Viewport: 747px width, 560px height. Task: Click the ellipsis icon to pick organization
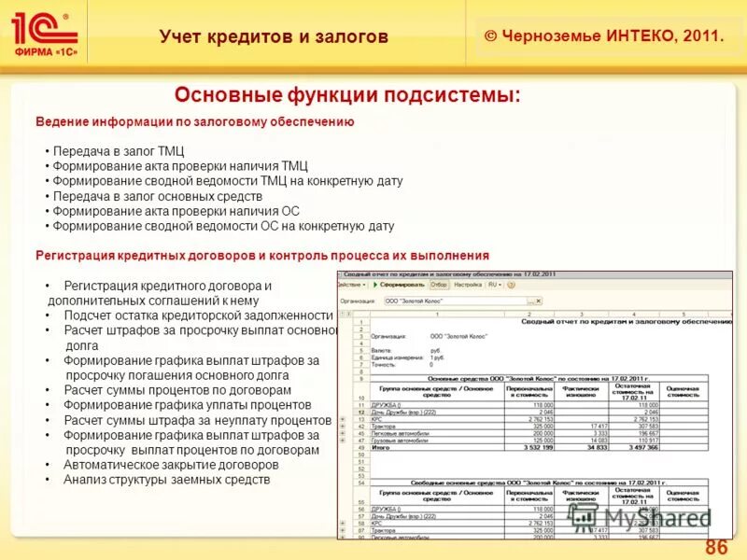pyautogui.click(x=530, y=300)
